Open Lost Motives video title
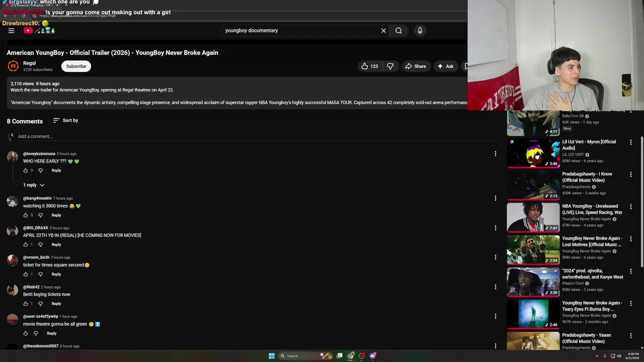This screenshot has width=644, height=362. pos(592,241)
